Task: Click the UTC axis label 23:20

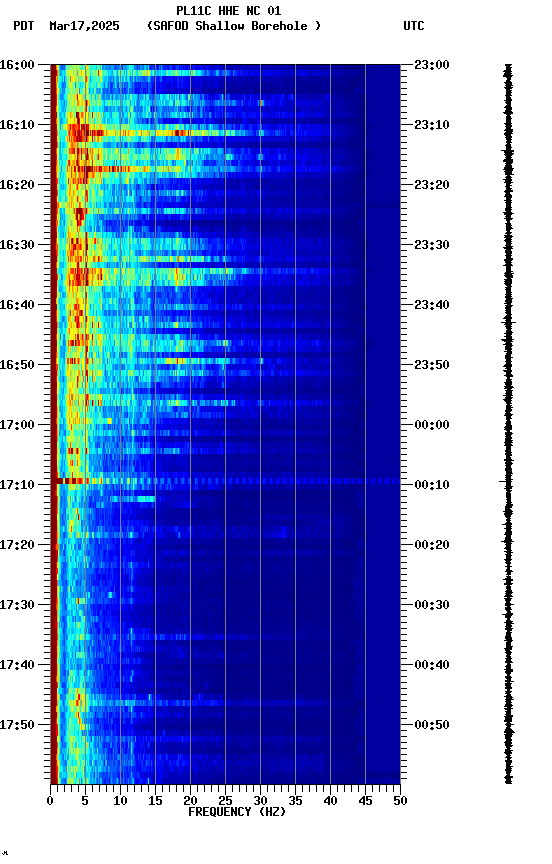Action: (432, 185)
